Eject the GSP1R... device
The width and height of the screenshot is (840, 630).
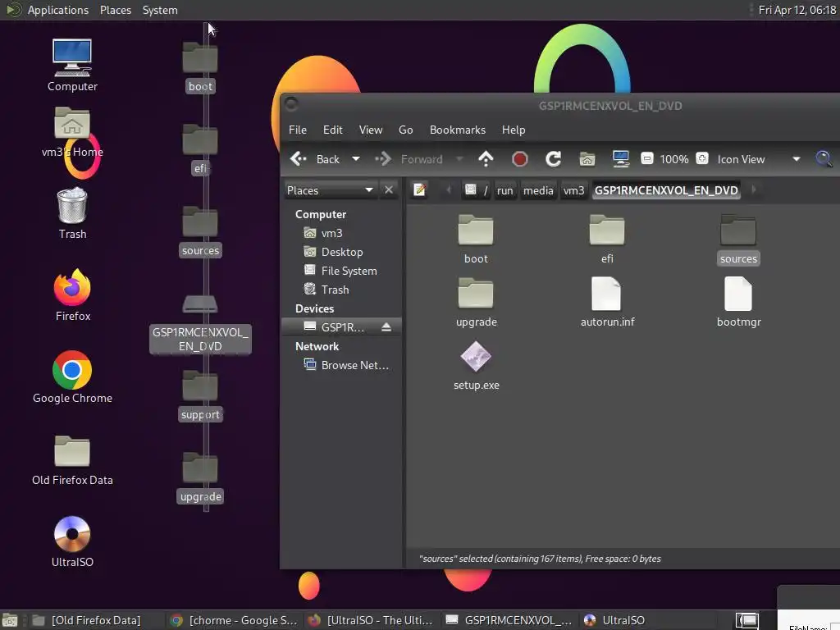[386, 326]
